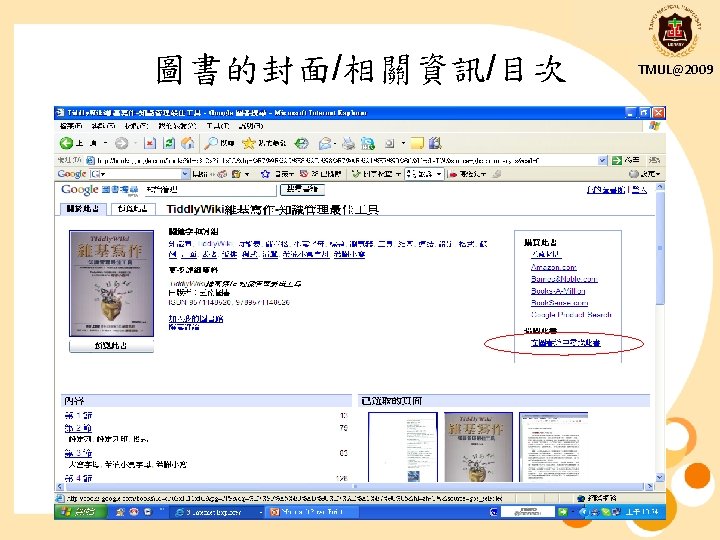The width and height of the screenshot is (720, 540).
Task: Open the Barnes&Noble.com purchase link
Action: coord(564,279)
